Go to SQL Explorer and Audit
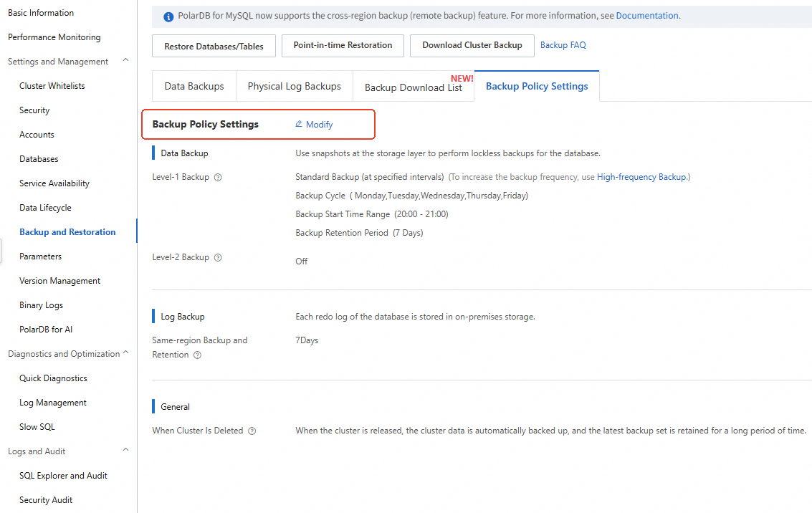Viewport: 812px width, 513px height. tap(63, 475)
